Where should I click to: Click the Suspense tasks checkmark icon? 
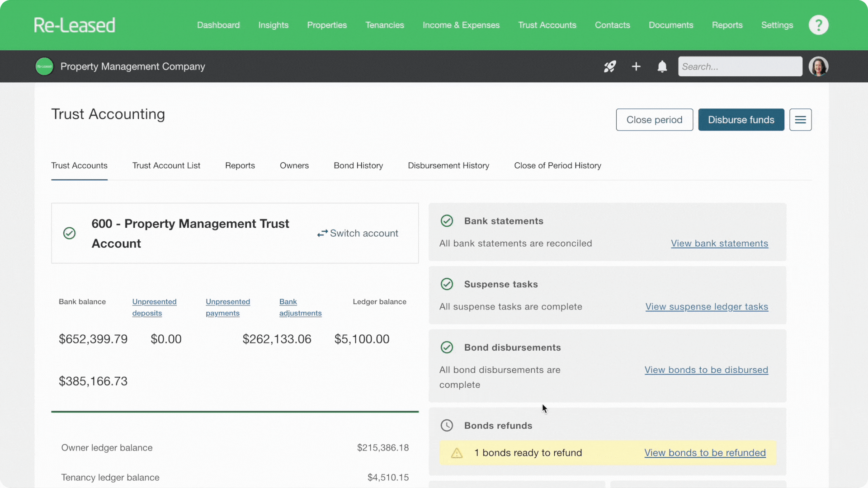tap(447, 284)
